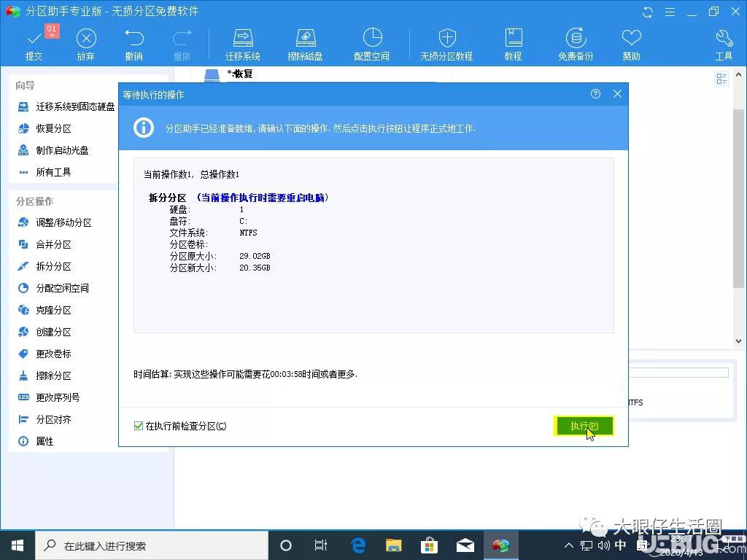747x560 pixels.
Task: Open 配置空间 toolbar tool
Action: [371, 44]
